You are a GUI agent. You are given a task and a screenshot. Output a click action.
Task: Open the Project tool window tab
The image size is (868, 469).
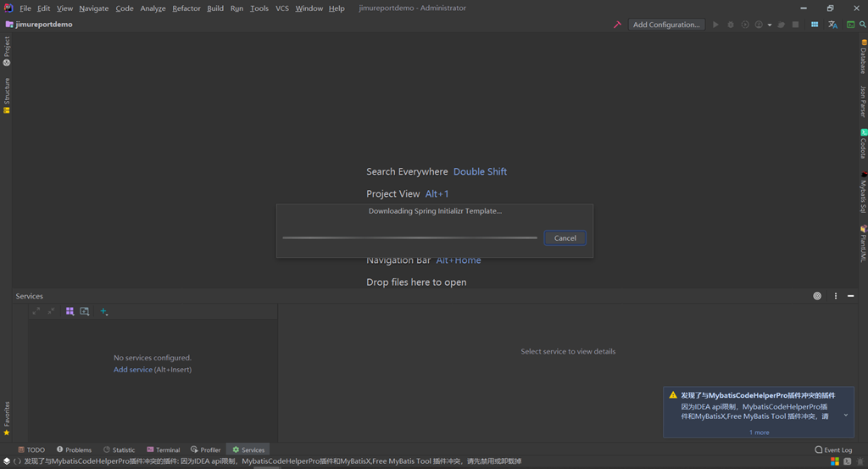(7, 51)
